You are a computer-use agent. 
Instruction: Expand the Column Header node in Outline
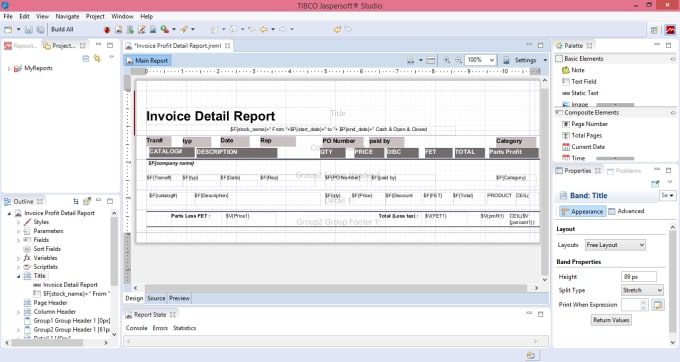click(x=19, y=312)
